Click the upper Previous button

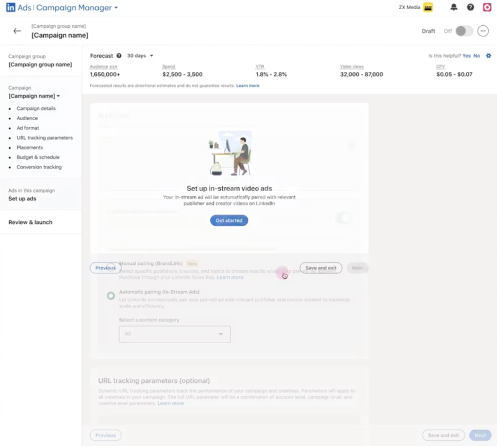(105, 268)
